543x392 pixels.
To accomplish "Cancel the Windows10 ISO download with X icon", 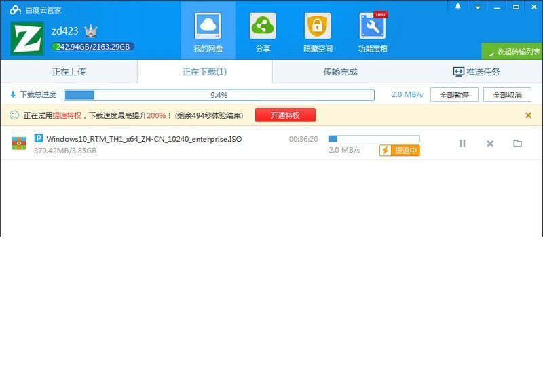I will [490, 144].
